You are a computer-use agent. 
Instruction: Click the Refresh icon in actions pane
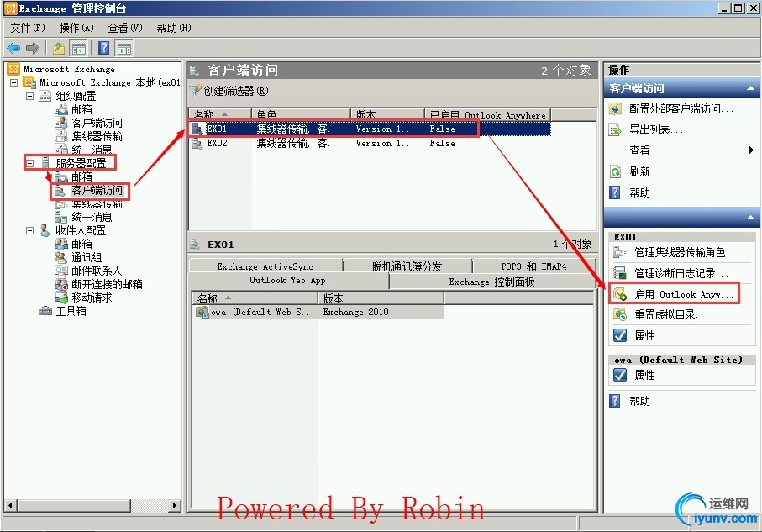click(615, 171)
